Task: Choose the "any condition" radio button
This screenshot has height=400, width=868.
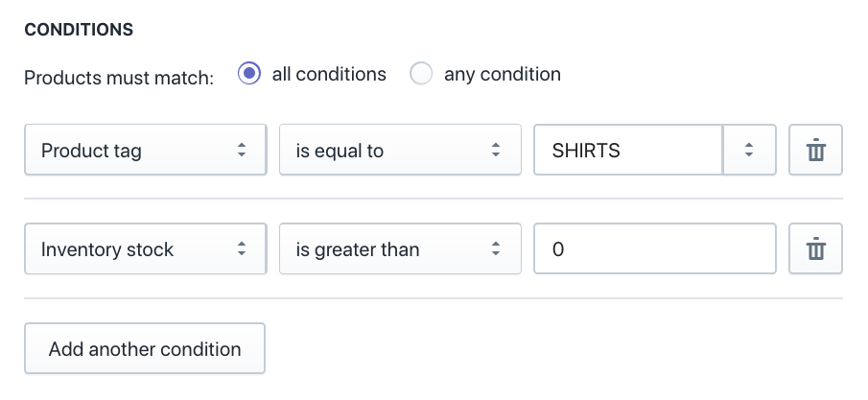Action: (x=421, y=74)
